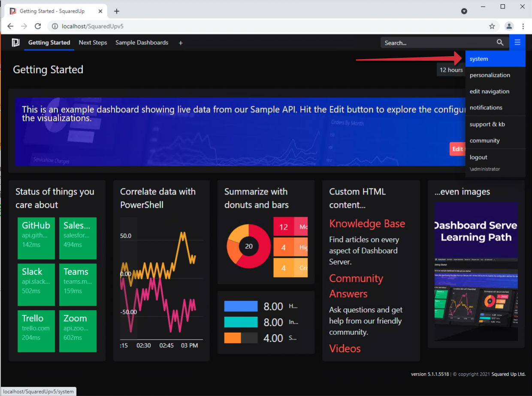The width and height of the screenshot is (532, 396).
Task: Choose personalization in the menu
Action: coord(495,75)
